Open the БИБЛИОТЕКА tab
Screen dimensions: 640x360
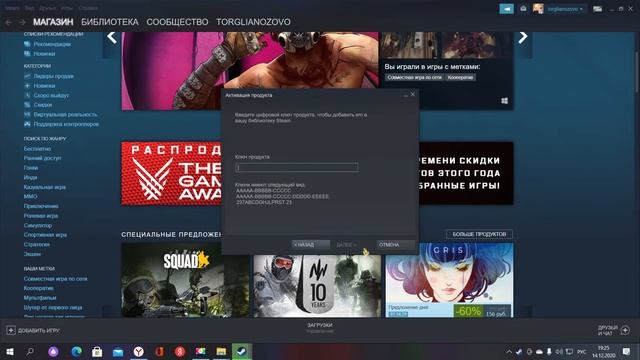(x=110, y=22)
